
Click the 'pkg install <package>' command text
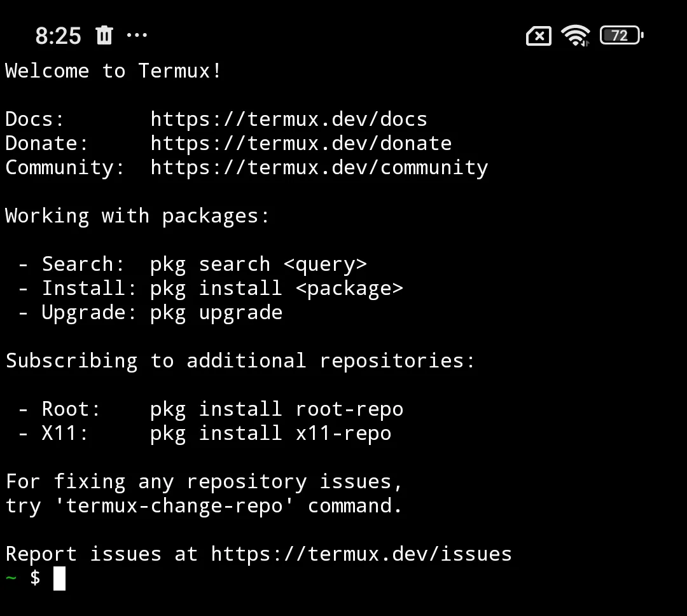coord(277,288)
